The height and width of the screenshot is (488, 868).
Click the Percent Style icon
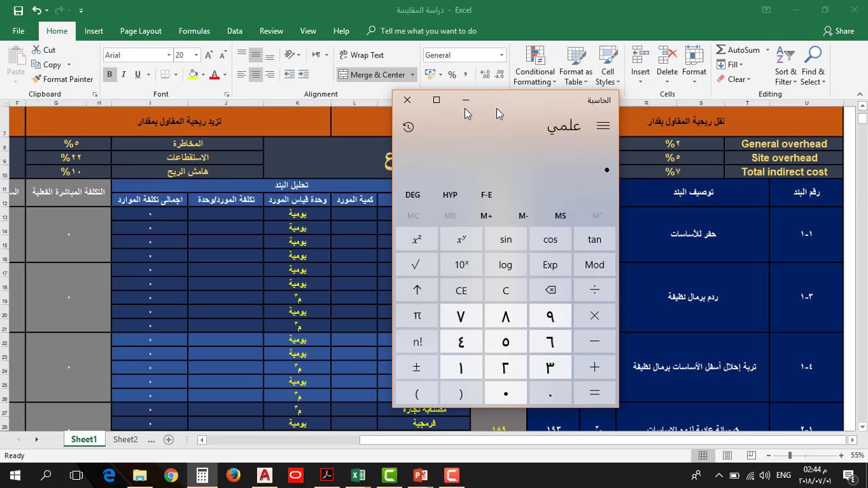tap(452, 75)
